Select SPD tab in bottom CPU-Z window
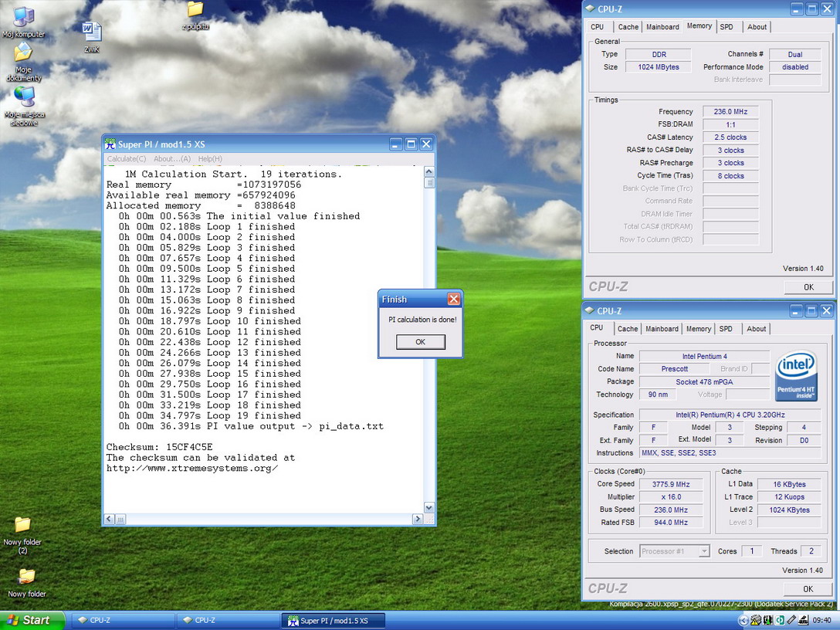 click(726, 329)
